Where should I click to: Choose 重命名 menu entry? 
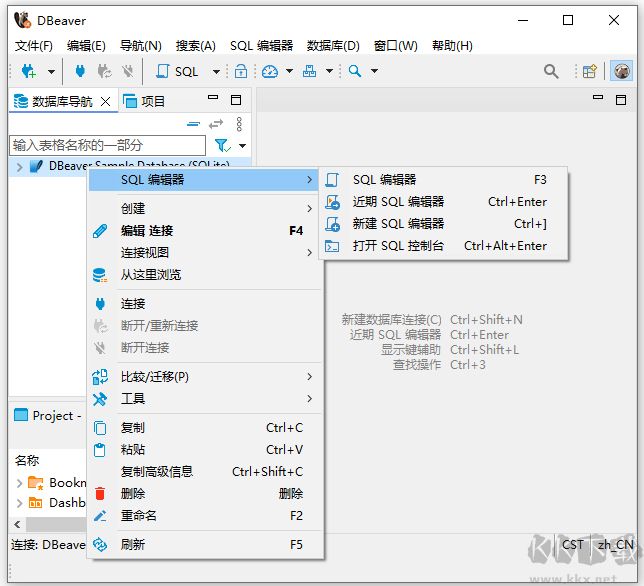coord(203,516)
